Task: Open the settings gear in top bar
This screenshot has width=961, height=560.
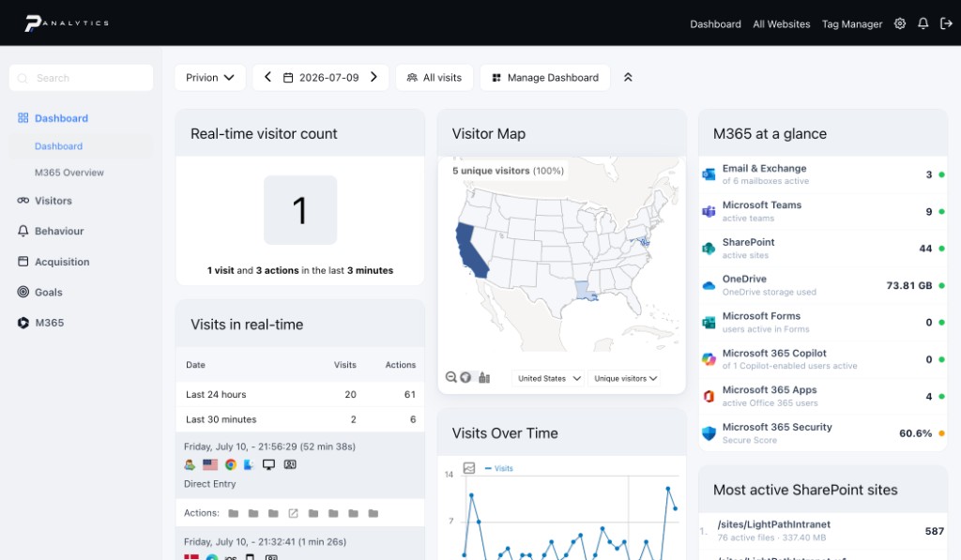Action: [x=900, y=23]
